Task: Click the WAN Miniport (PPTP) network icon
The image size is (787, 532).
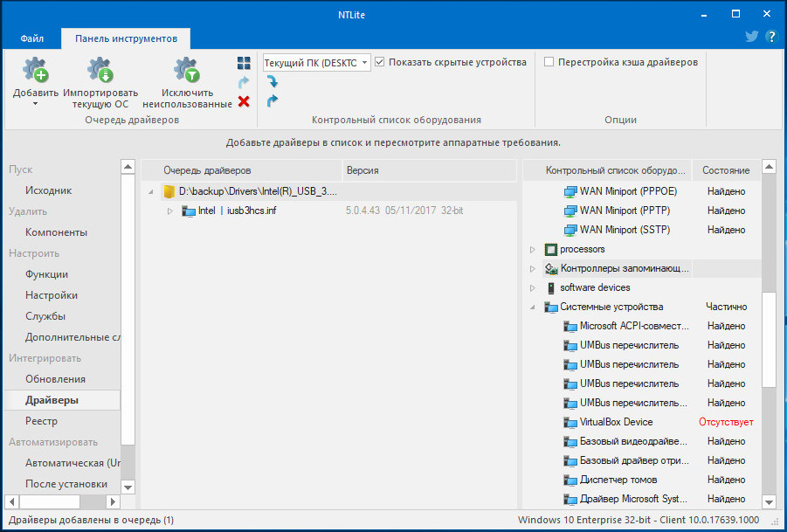Action: (x=570, y=211)
